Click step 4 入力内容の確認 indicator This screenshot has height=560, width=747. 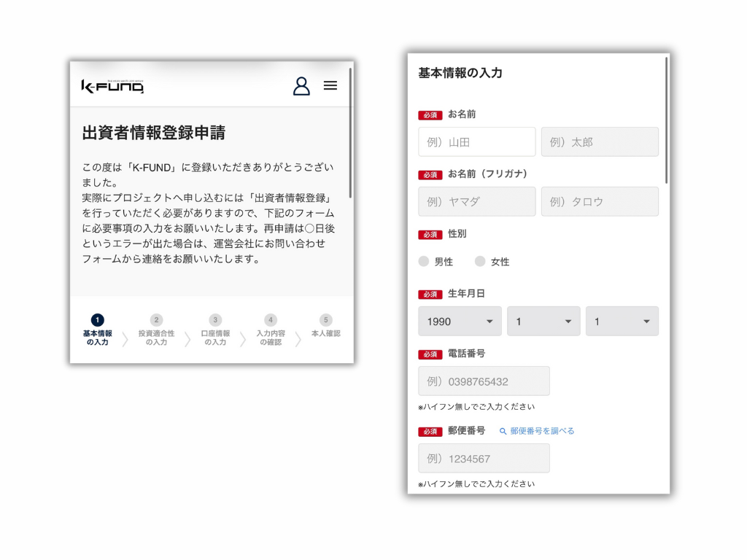271,320
